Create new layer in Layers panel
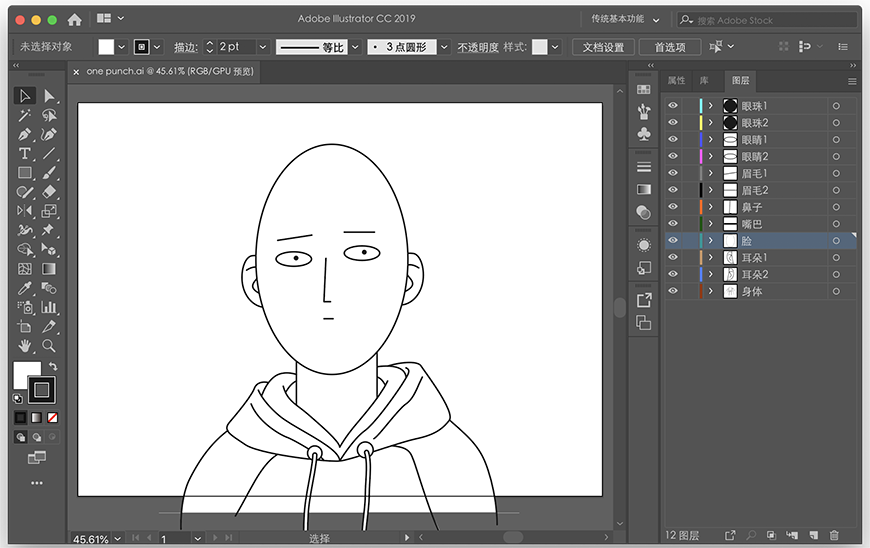Image resolution: width=870 pixels, height=548 pixels. [813, 535]
